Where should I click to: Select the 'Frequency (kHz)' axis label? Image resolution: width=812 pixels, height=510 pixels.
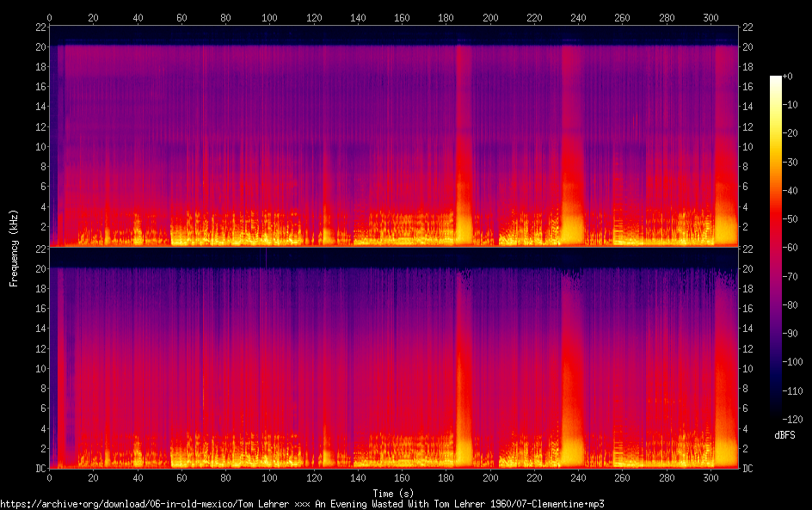tap(14, 247)
